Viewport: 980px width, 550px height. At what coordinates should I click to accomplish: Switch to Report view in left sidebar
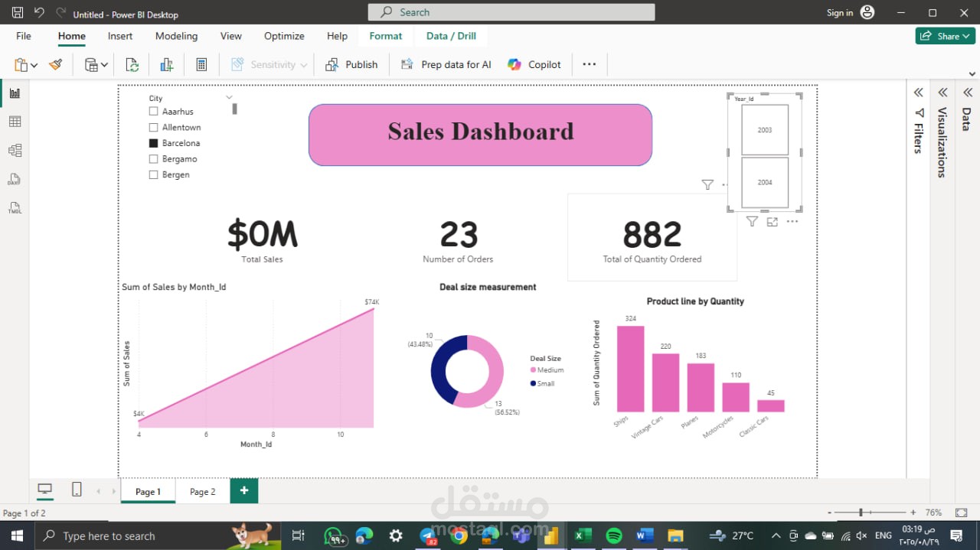(x=15, y=93)
